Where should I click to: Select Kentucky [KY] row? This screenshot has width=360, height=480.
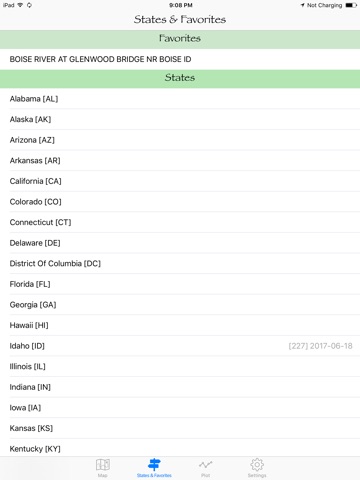tap(180, 448)
